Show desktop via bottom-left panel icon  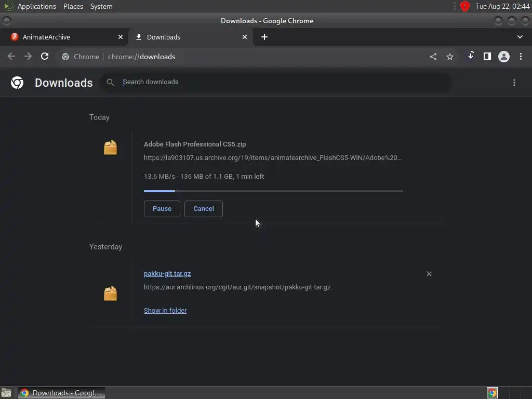[x=6, y=393]
